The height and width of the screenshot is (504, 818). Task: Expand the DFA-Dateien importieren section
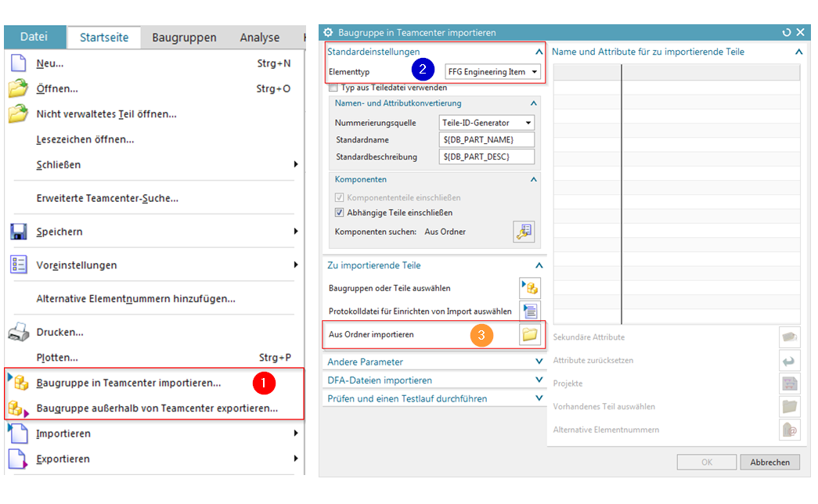[539, 380]
